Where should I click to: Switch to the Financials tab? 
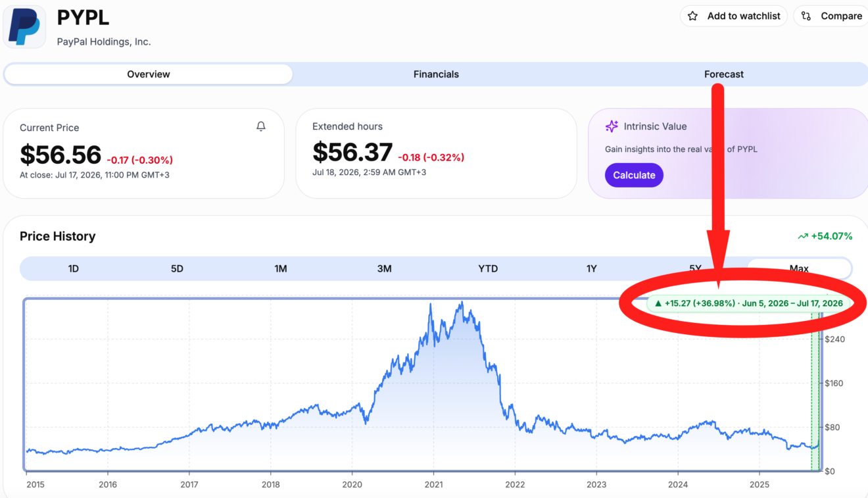coord(436,74)
